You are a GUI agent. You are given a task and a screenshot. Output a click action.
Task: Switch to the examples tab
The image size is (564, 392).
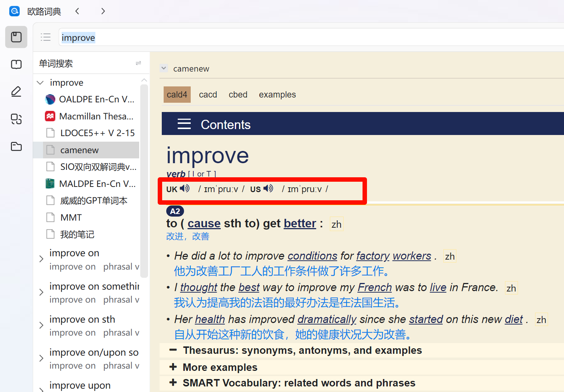pyautogui.click(x=278, y=95)
